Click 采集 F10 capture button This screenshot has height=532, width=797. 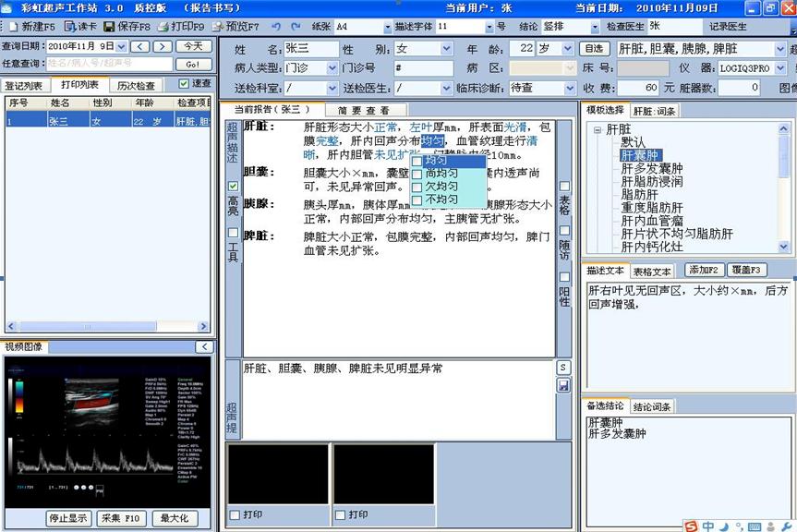coord(121,518)
